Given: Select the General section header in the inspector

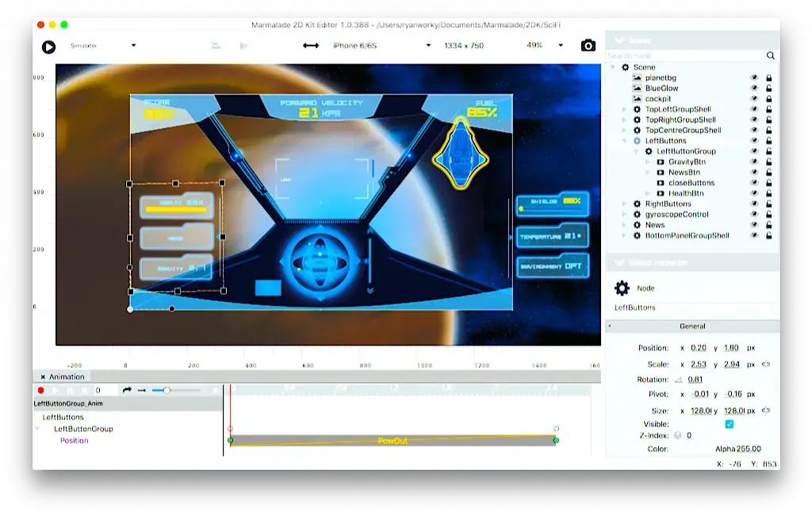Looking at the screenshot, I should pos(692,326).
